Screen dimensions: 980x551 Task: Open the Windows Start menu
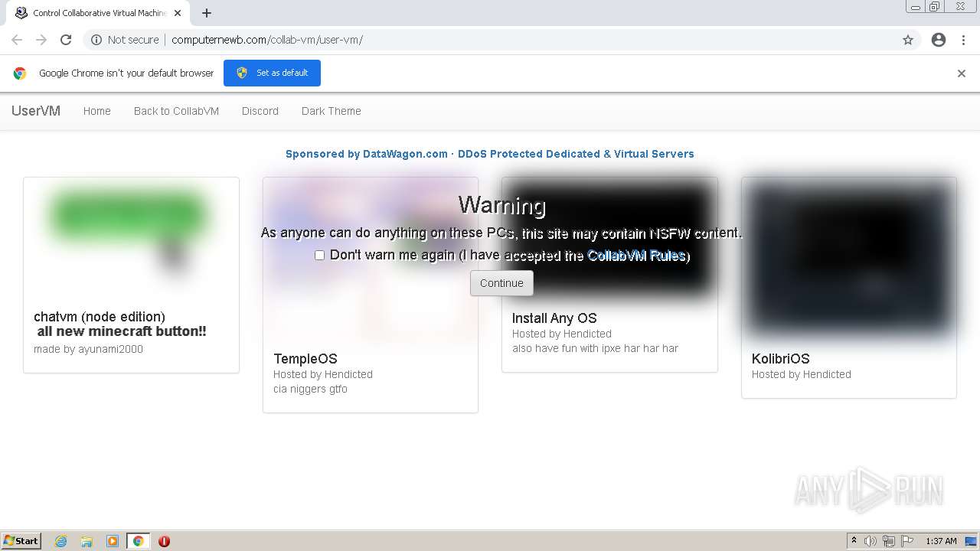pyautogui.click(x=21, y=540)
